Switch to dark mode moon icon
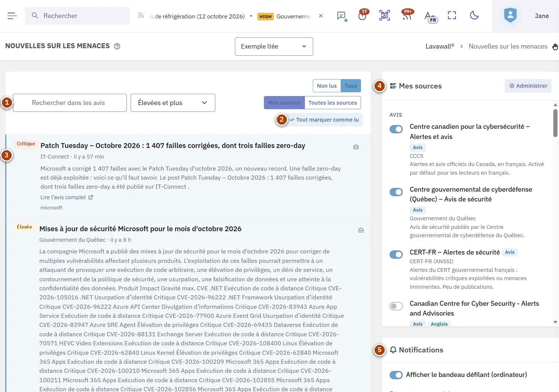Image resolution: width=559 pixels, height=392 pixels. 474,15
